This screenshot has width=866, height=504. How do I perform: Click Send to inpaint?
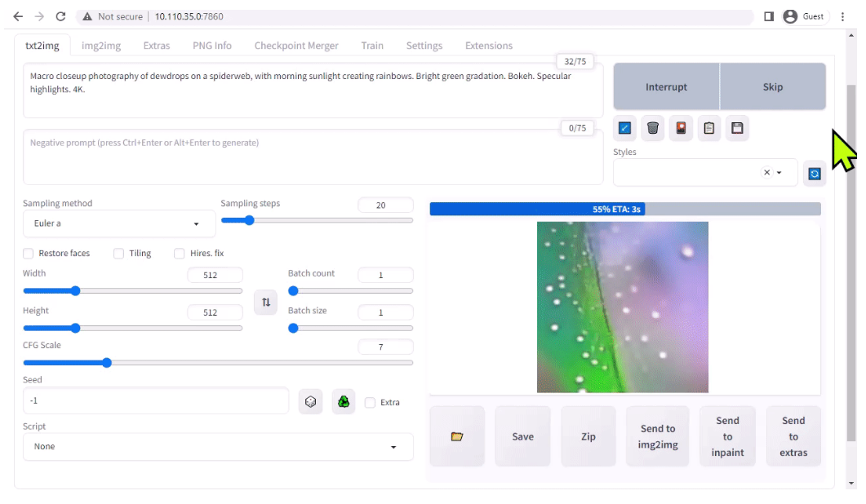click(x=726, y=435)
